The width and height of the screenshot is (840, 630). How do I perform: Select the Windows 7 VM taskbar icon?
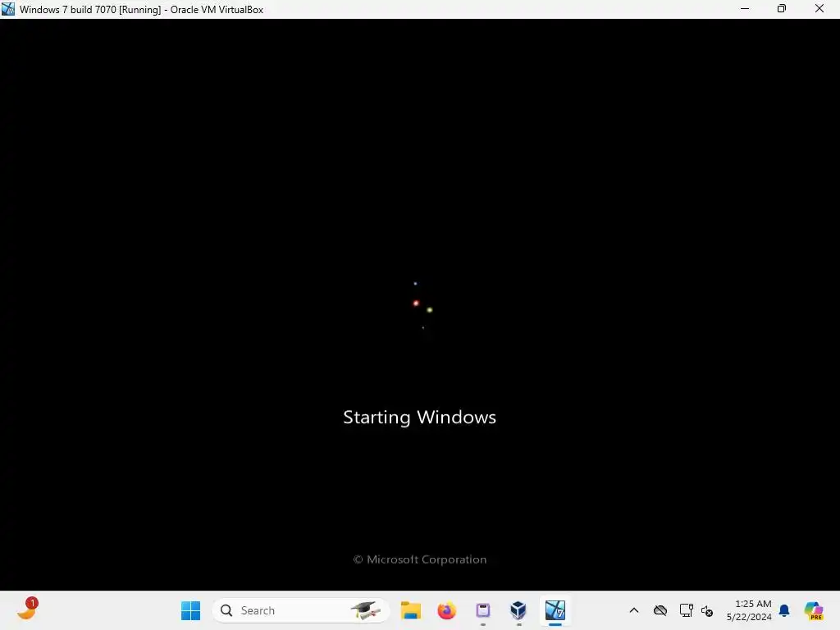[x=555, y=610]
